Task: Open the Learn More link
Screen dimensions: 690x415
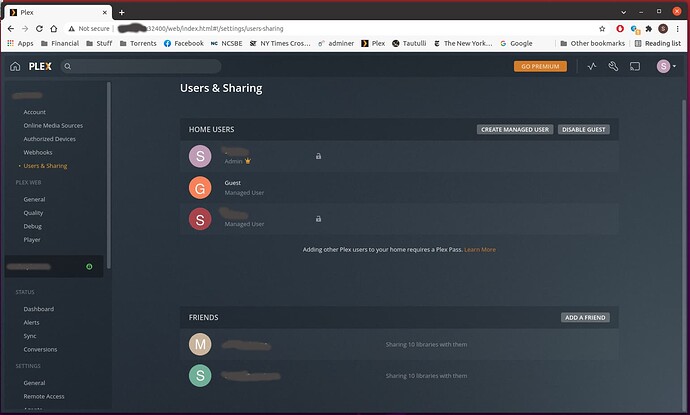Action: 480,250
